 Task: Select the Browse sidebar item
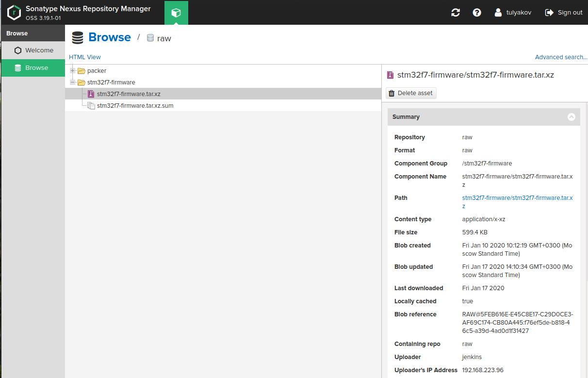[x=37, y=68]
